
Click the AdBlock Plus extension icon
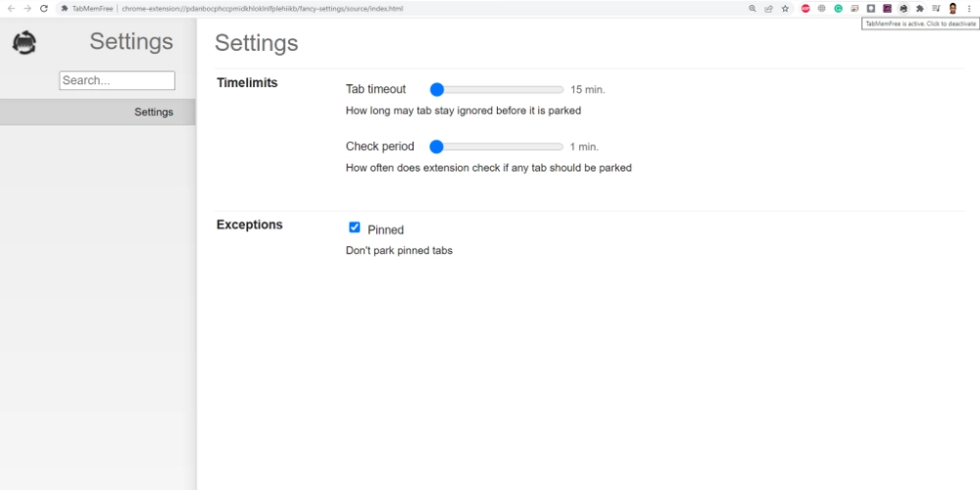click(806, 9)
